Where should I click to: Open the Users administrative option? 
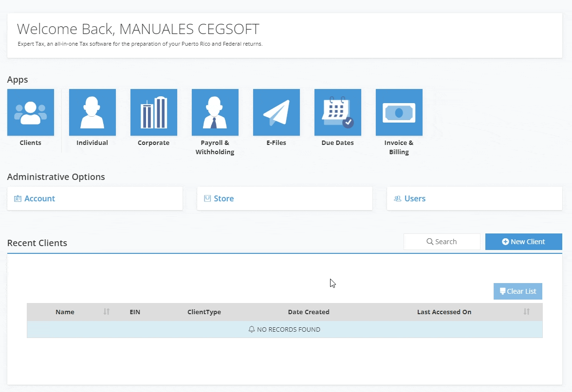tap(415, 198)
